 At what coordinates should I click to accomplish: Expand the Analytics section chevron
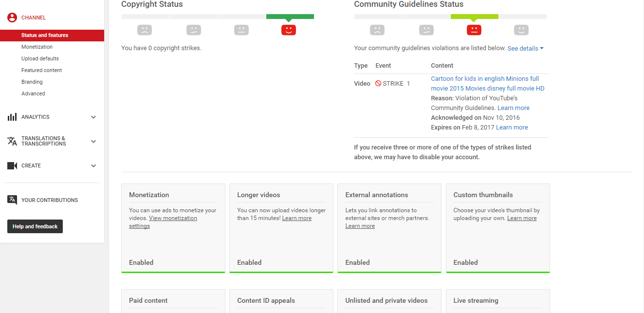[x=93, y=117]
